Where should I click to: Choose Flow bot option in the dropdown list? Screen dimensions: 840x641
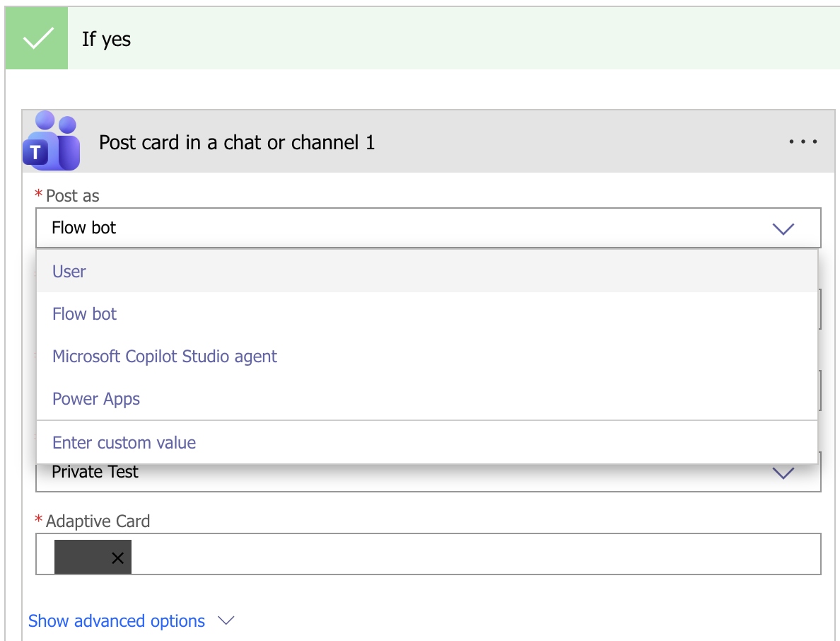[x=84, y=314]
